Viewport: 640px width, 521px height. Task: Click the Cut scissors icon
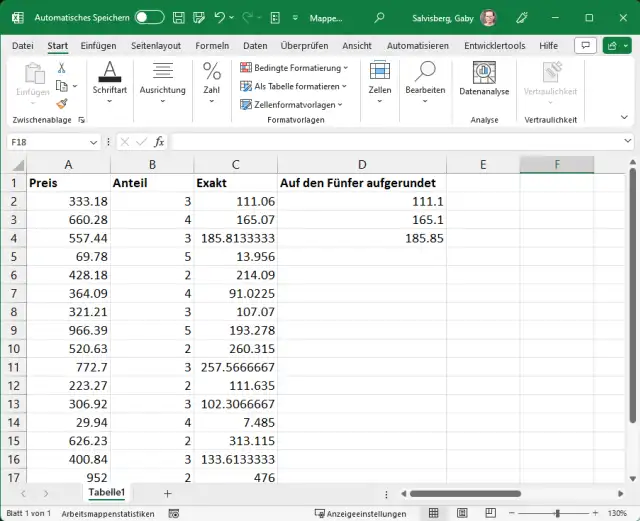(x=62, y=68)
